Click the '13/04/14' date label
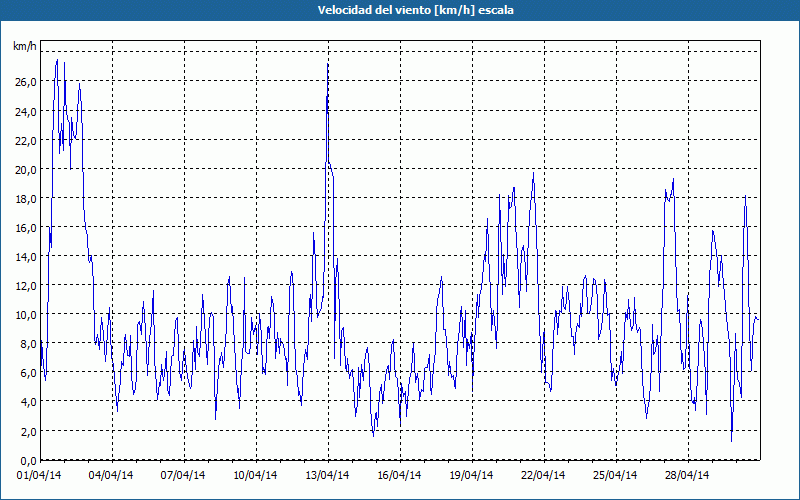Viewport: 800px width, 500px height. pyautogui.click(x=327, y=475)
